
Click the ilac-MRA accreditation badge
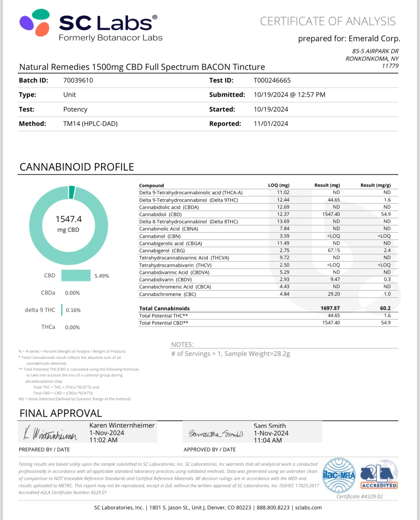point(339,475)
